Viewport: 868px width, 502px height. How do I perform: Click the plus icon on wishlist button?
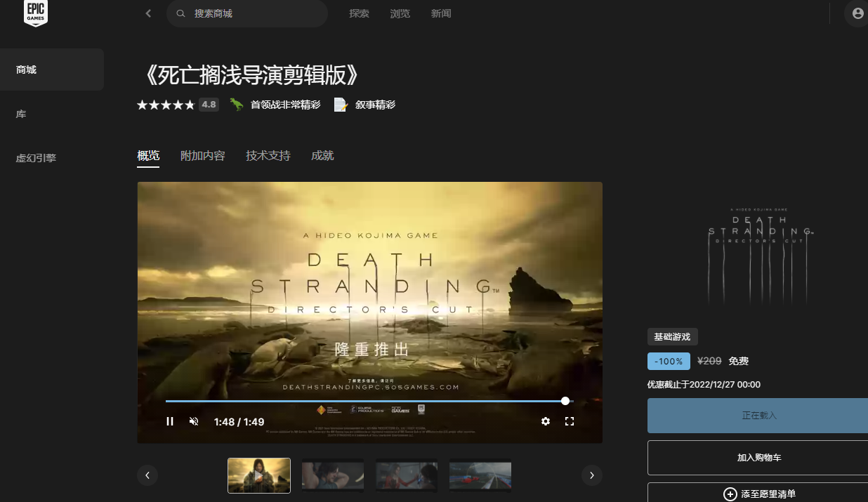pos(730,494)
